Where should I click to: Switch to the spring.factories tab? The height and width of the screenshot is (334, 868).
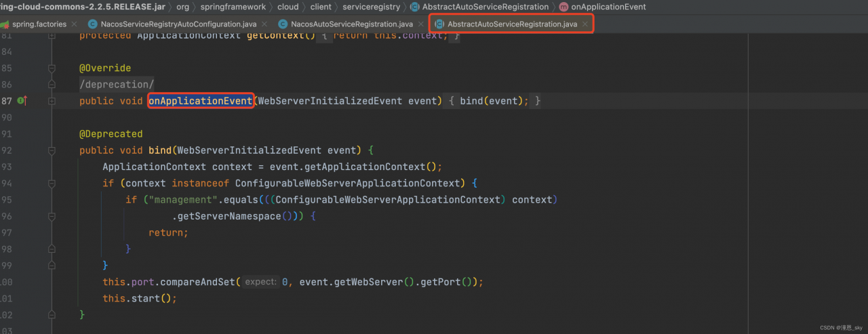click(39, 24)
